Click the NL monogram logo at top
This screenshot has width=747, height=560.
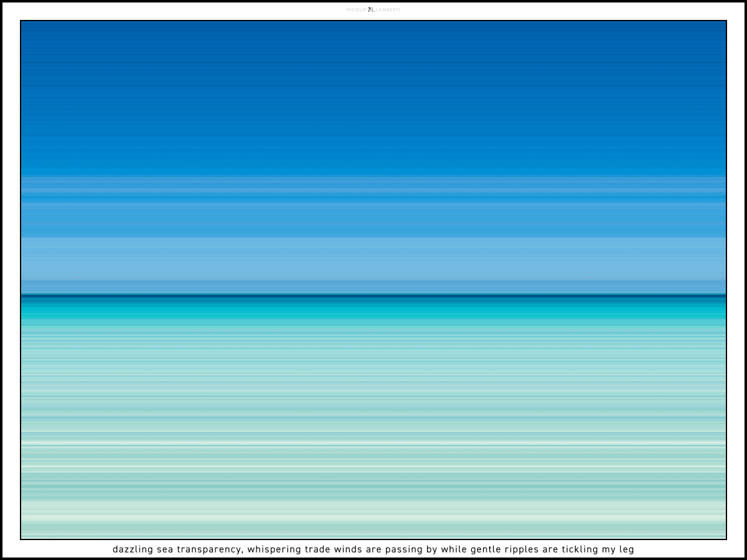point(371,9)
